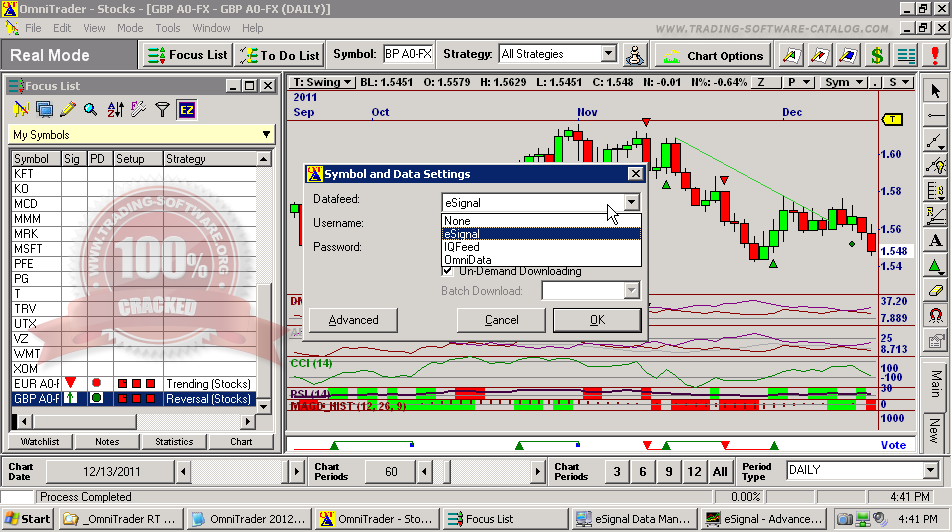952x532 pixels.
Task: Click the pencil edit icon in Focus List
Action: 68,109
